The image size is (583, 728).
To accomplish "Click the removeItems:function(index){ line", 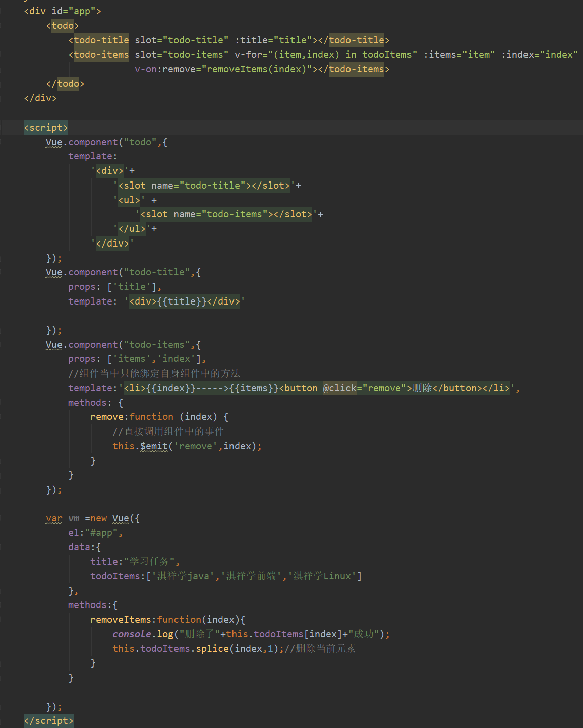I will pyautogui.click(x=168, y=620).
